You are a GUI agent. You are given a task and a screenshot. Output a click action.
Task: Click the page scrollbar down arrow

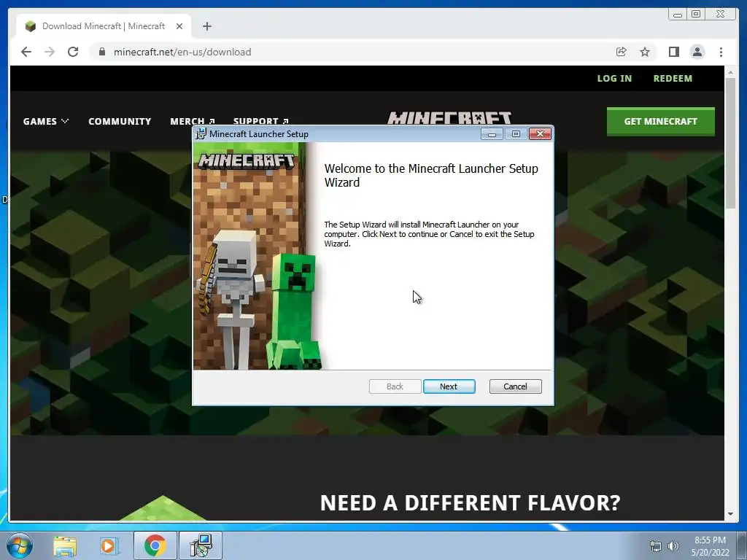(x=730, y=514)
